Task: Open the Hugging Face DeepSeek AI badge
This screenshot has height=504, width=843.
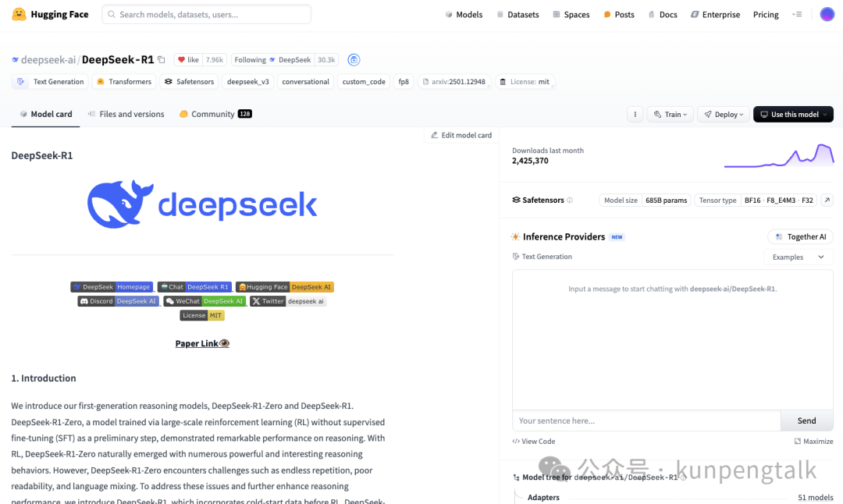Action: click(x=285, y=287)
